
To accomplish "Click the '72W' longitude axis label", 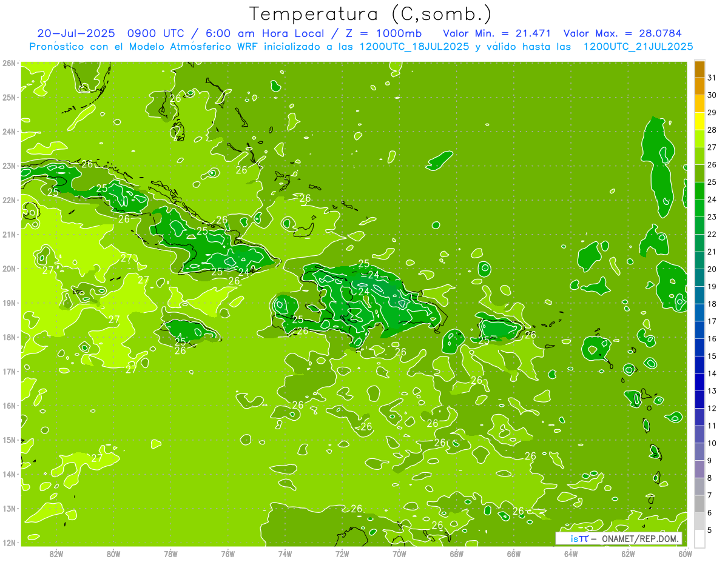I will (342, 554).
